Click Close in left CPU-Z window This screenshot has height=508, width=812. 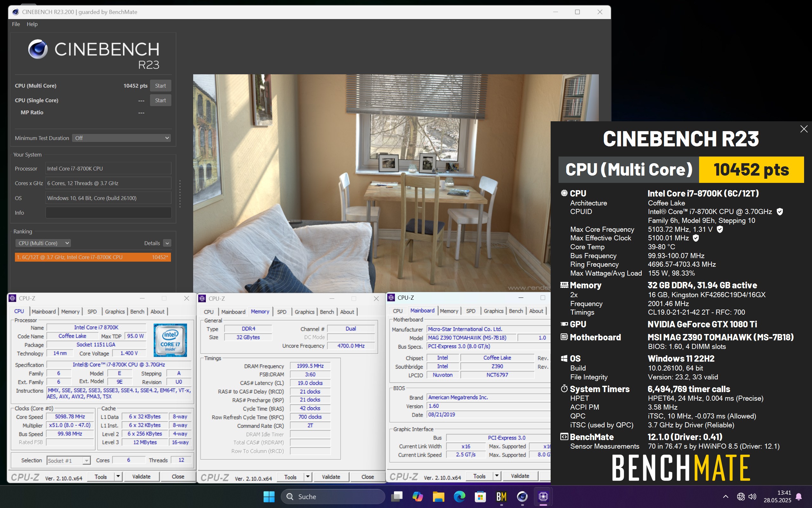(x=178, y=477)
